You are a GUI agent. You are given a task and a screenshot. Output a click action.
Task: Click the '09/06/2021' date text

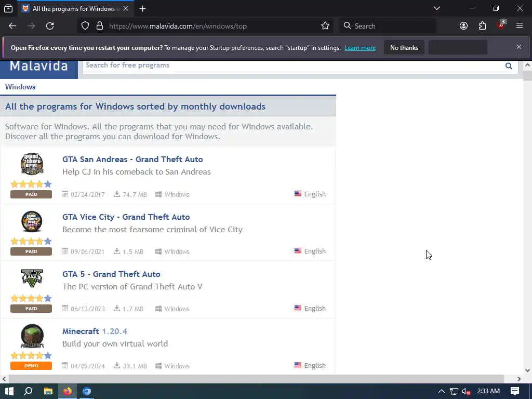point(87,252)
